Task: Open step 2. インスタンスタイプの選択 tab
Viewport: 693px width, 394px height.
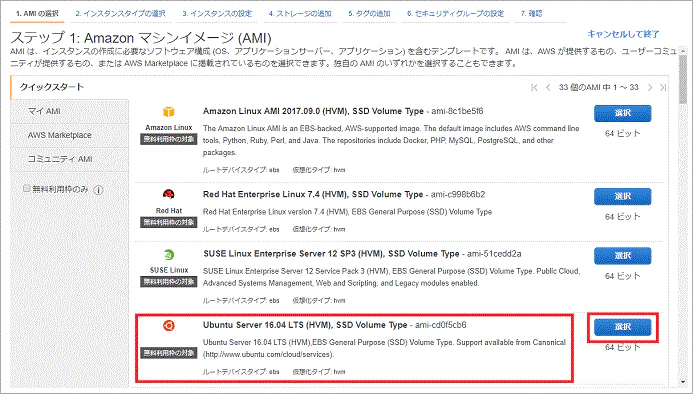Action: tap(121, 14)
